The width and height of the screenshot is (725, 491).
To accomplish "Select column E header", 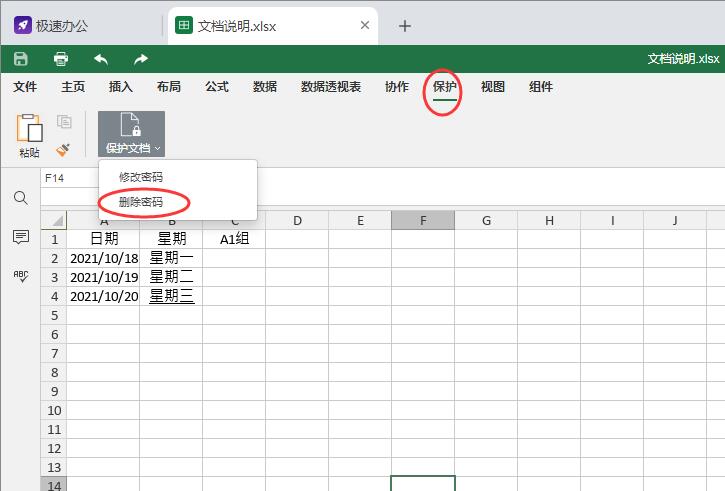I will tap(360, 221).
